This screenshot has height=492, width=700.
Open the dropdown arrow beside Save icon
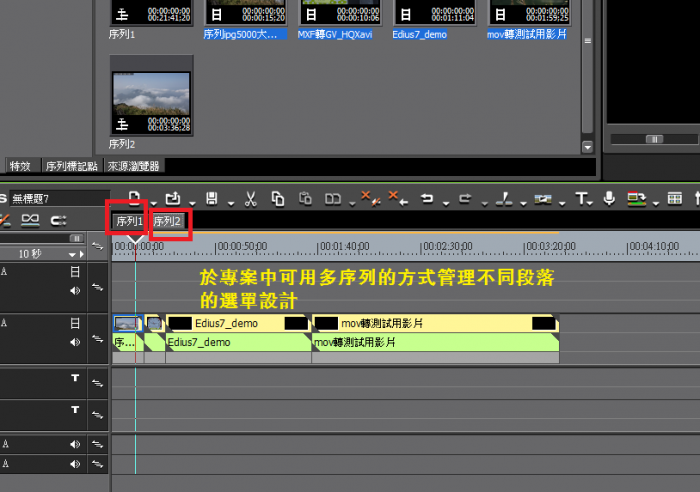tap(227, 201)
